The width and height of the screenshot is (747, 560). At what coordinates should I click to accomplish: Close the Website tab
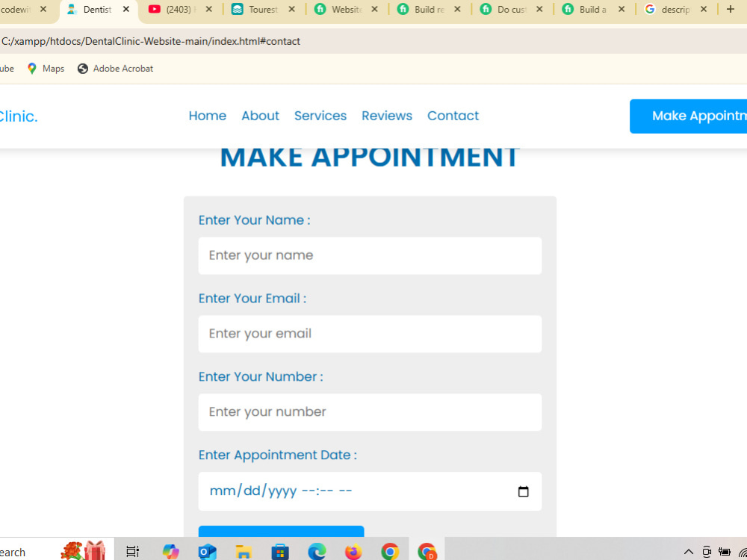pyautogui.click(x=374, y=9)
